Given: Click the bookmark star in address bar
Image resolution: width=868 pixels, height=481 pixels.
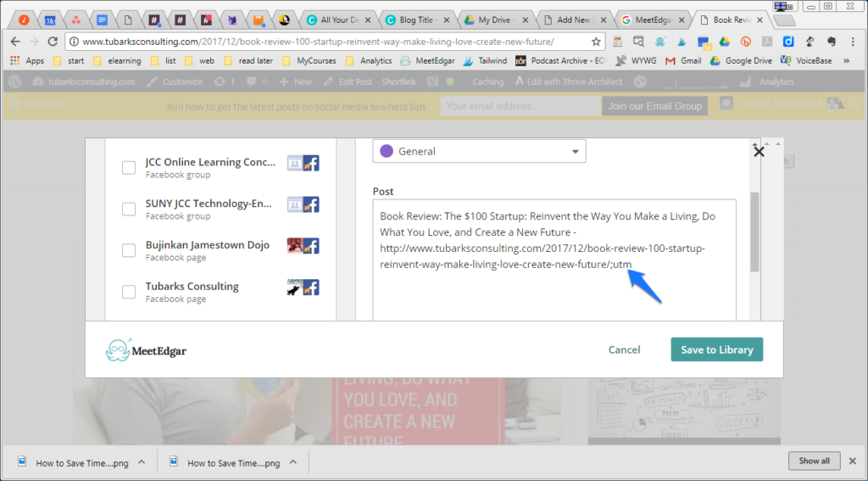Looking at the screenshot, I should click(x=596, y=42).
